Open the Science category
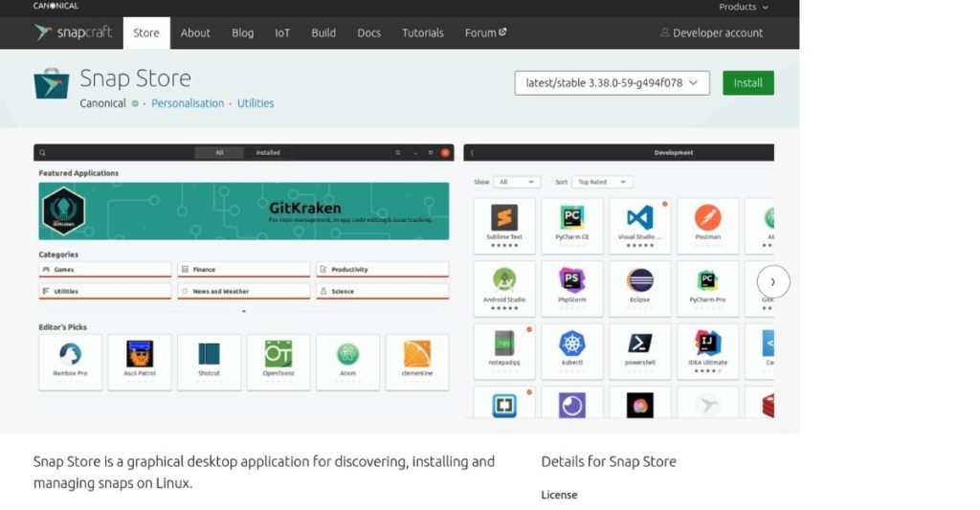This screenshot has height=510, width=980. click(x=383, y=291)
